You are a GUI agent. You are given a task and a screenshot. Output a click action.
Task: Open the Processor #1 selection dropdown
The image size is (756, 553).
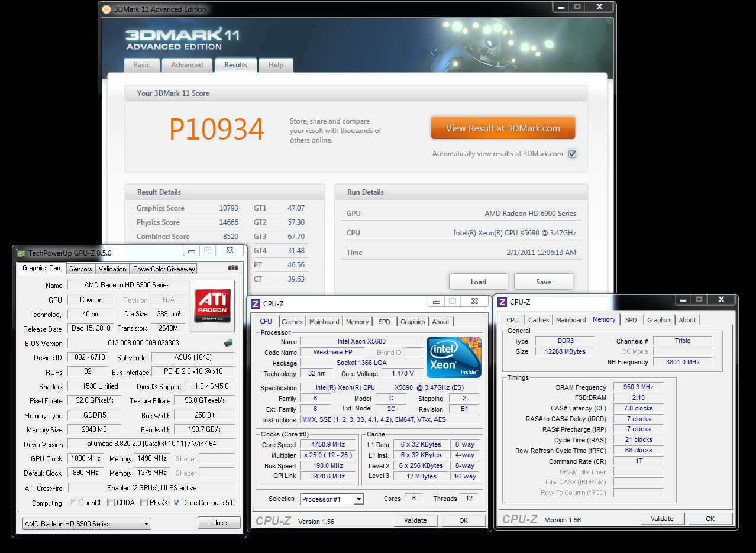coord(332,499)
